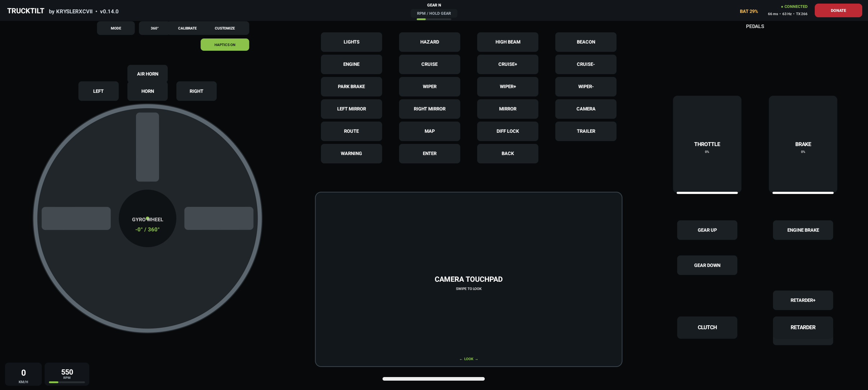
Task: Open the CUSTOMIZE option
Action: [225, 28]
